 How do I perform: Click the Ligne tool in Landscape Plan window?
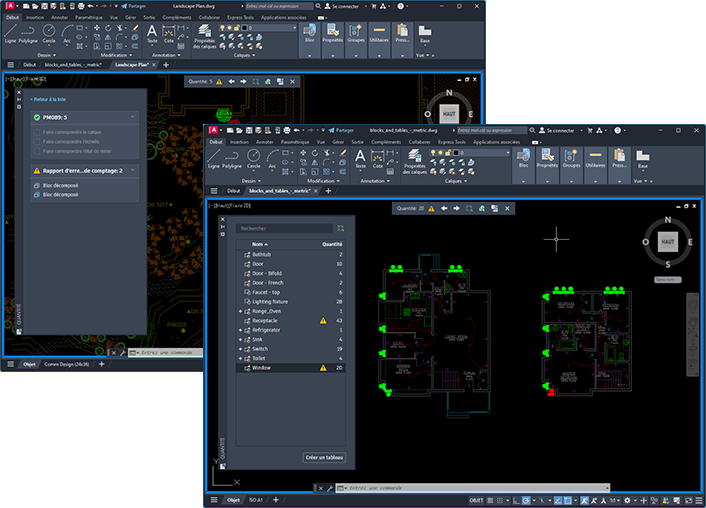click(10, 34)
